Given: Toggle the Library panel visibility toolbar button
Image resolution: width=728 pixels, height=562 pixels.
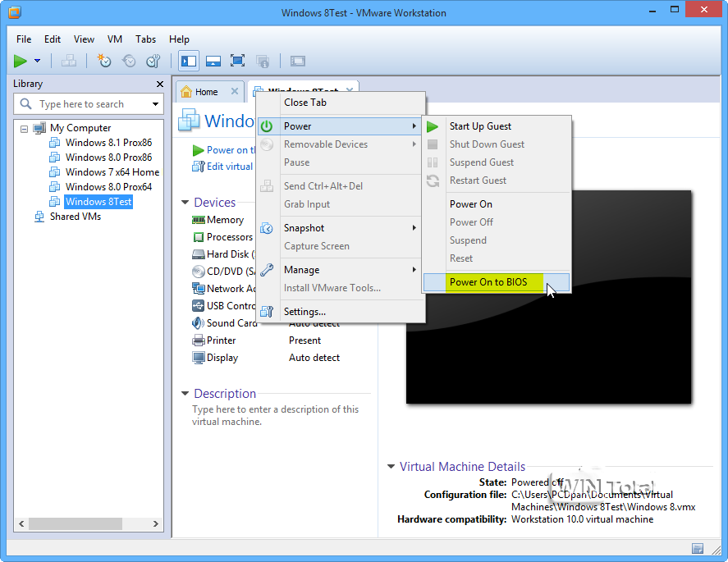Looking at the screenshot, I should click(189, 61).
